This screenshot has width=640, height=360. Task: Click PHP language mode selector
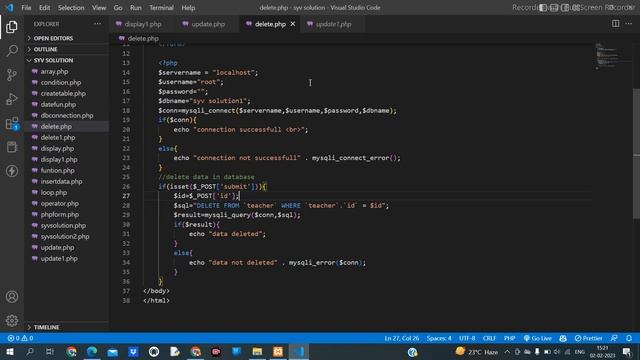pos(509,338)
